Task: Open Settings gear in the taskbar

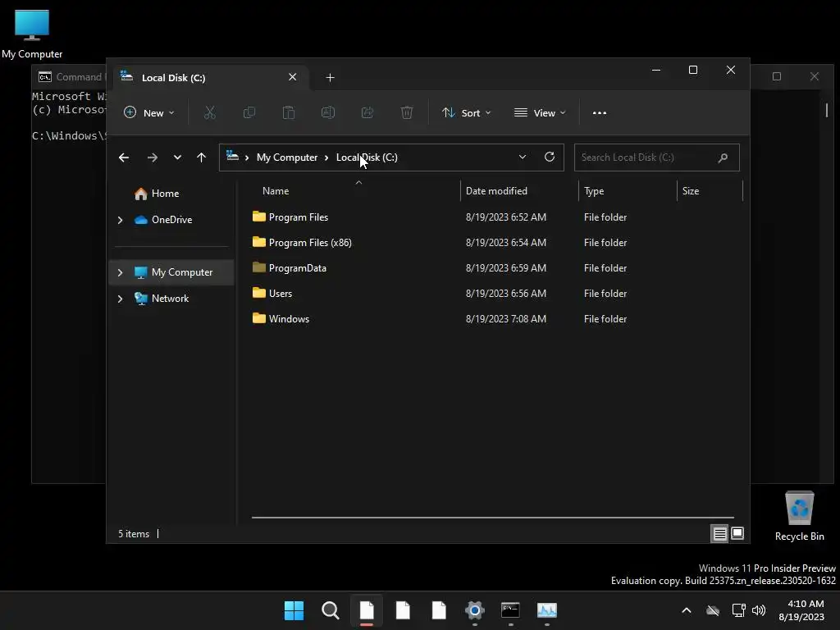Action: (x=475, y=610)
